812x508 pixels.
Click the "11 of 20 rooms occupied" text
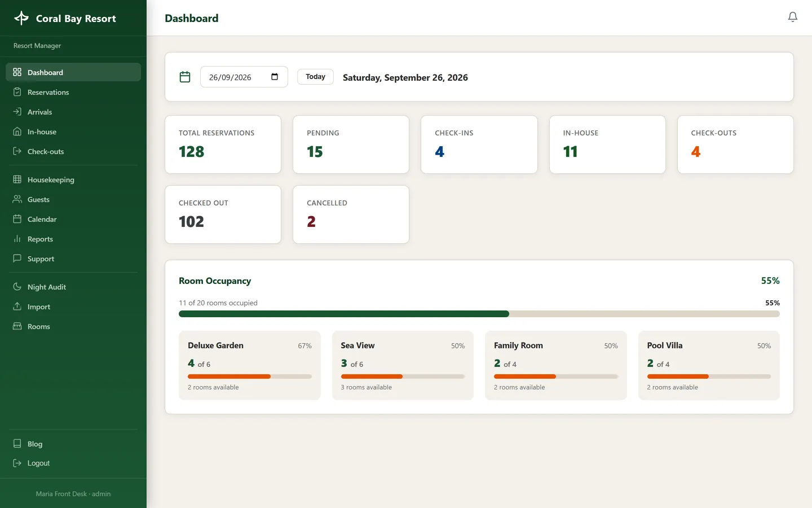[218, 303]
